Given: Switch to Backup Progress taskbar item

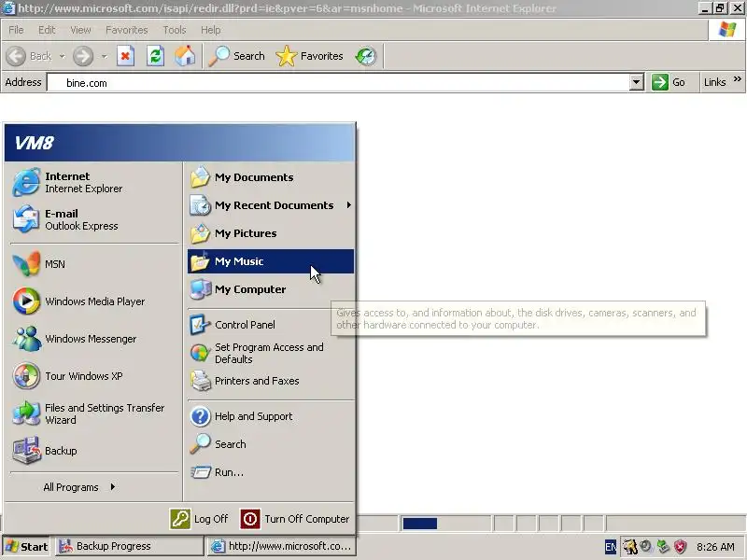Looking at the screenshot, I should pyautogui.click(x=130, y=546).
